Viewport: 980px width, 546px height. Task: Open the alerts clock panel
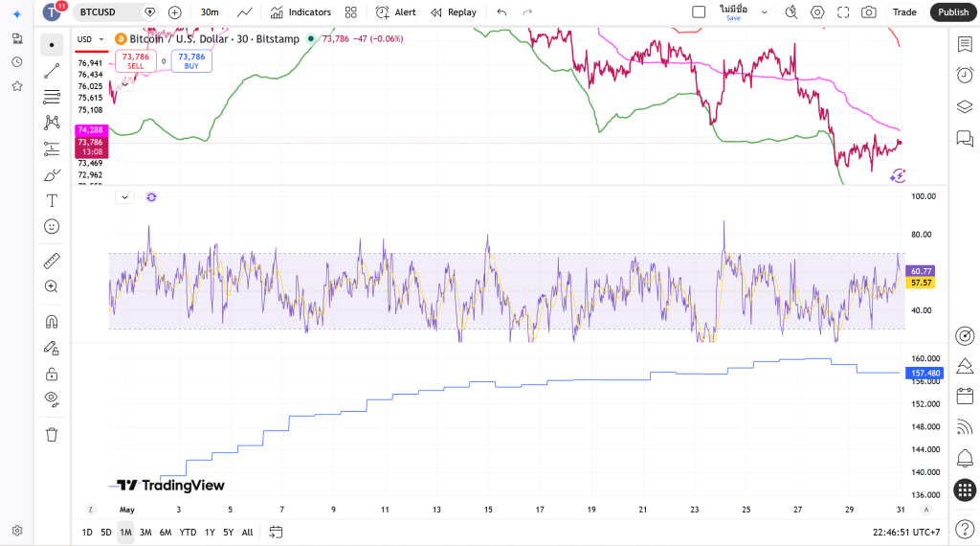pyautogui.click(x=965, y=75)
